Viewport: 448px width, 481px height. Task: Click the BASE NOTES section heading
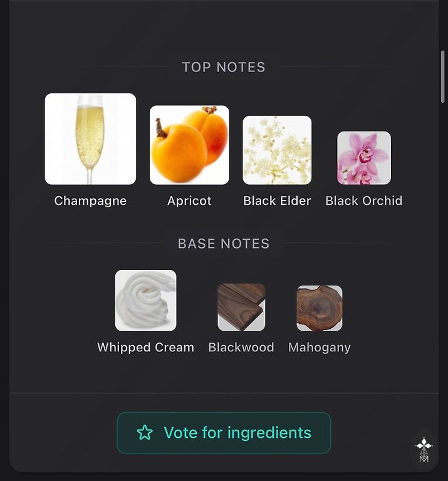(224, 244)
